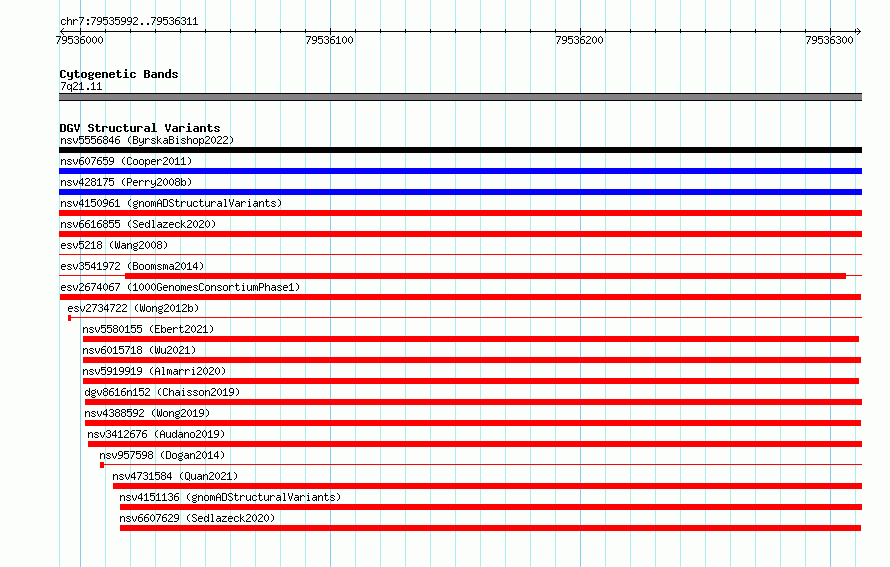The image size is (890, 567).
Task: Select nsv4151136 (gnomADStructuralVariants) label
Action: (230, 497)
